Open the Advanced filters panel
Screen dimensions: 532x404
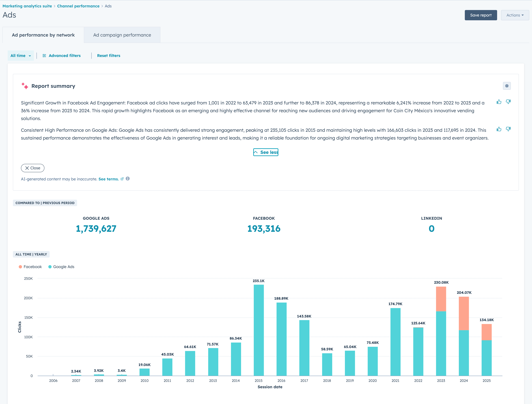(x=61, y=56)
